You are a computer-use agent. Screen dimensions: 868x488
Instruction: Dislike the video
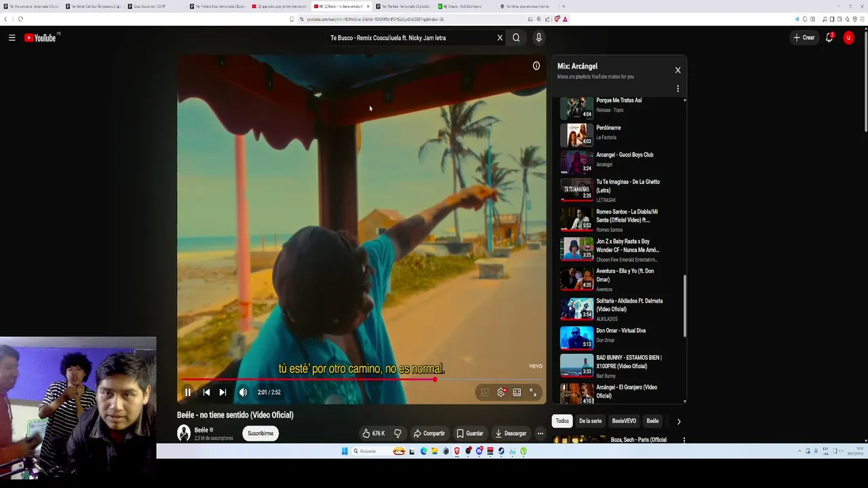coord(398,434)
